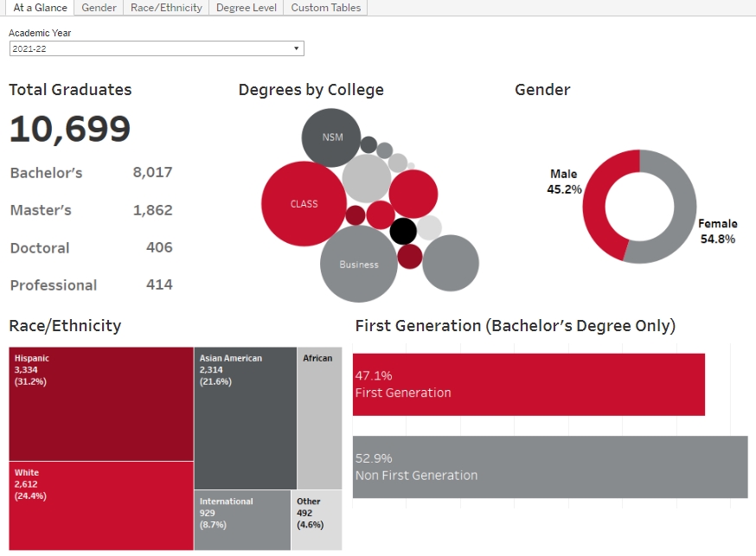Select the red CLASS bubble

tap(304, 204)
